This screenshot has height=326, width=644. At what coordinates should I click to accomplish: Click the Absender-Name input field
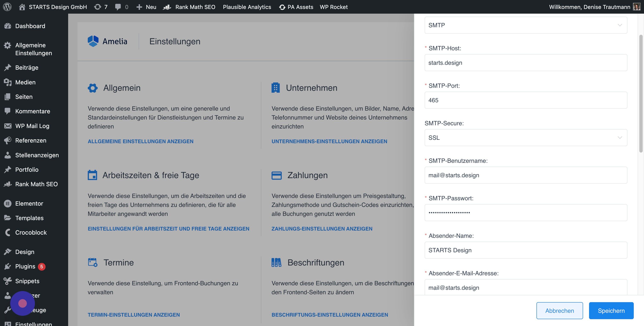[526, 250]
